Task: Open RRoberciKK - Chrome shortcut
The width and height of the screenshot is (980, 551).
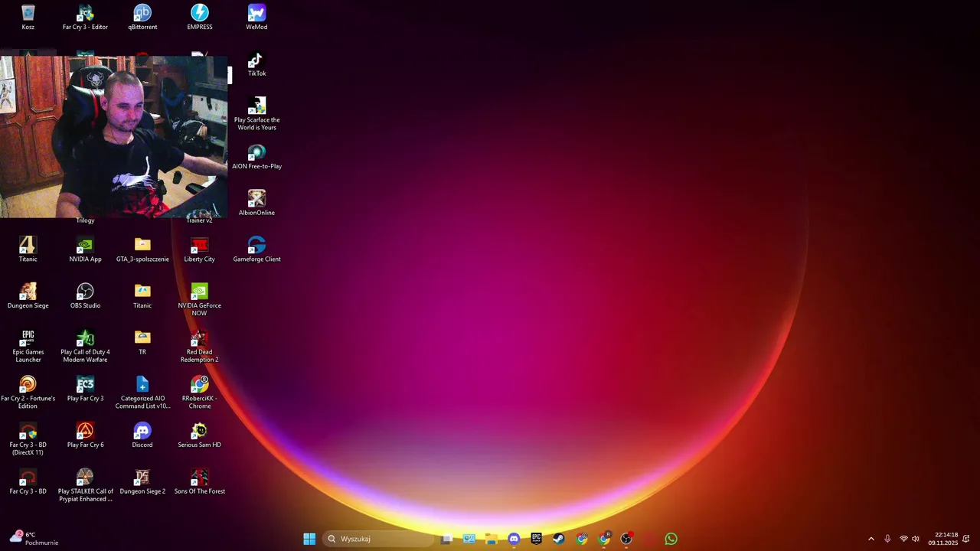Action: pos(199,393)
